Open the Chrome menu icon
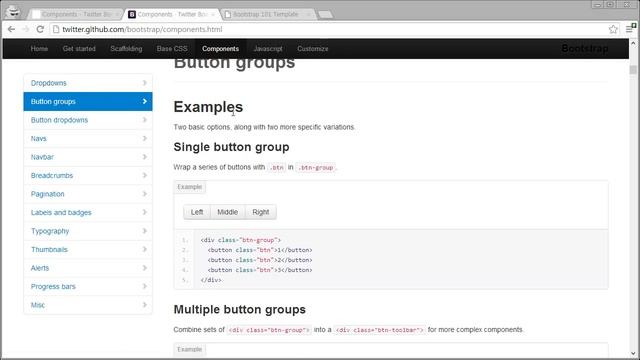Image resolution: width=640 pixels, height=360 pixels. [x=630, y=29]
